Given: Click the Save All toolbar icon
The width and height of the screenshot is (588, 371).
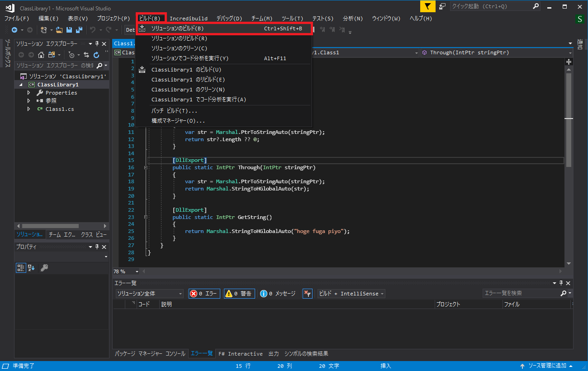Looking at the screenshot, I should point(78,29).
